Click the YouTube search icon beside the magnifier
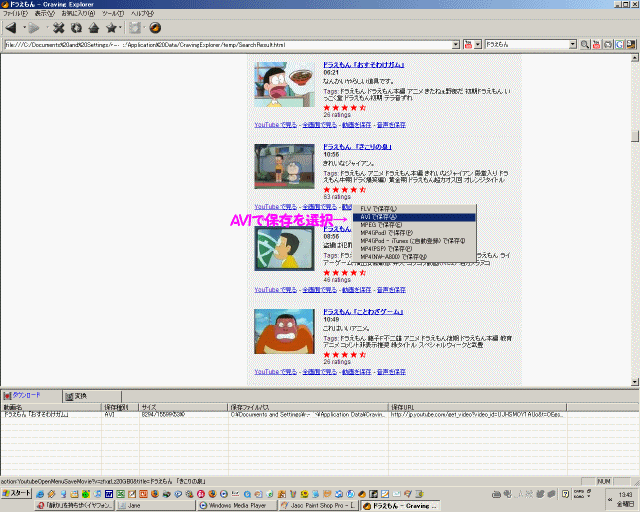Viewport: 640px width, 512px height. [597, 45]
